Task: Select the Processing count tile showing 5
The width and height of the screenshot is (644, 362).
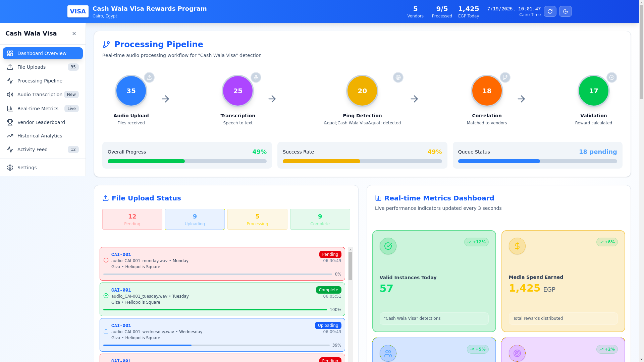Action: pos(257,219)
